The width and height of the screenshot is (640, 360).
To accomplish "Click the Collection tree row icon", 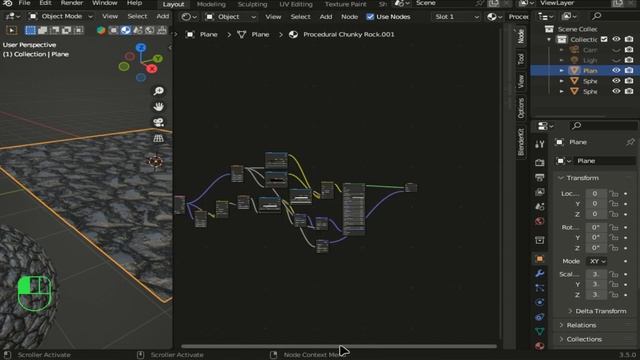I will pos(562,40).
